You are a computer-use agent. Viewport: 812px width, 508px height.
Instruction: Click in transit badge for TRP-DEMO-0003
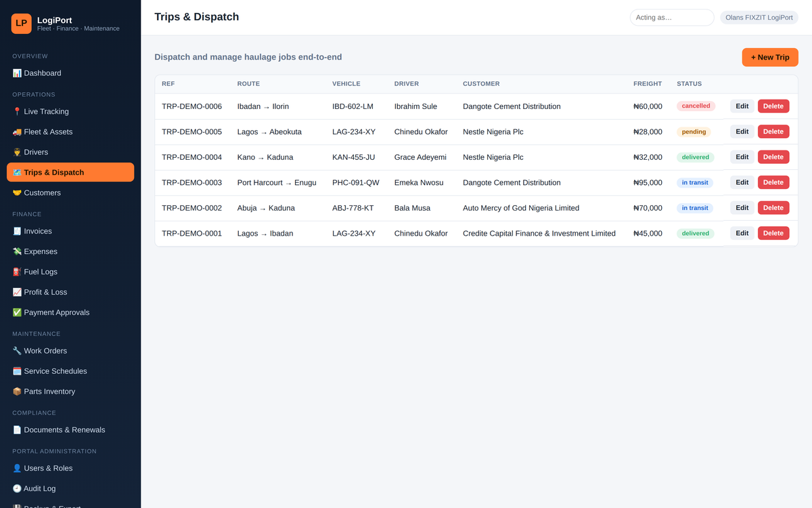tap(695, 182)
